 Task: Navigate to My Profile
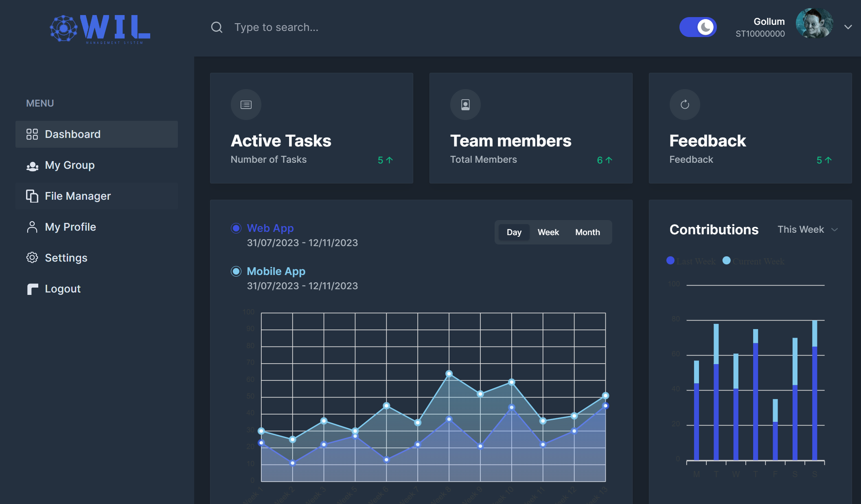tap(96, 227)
